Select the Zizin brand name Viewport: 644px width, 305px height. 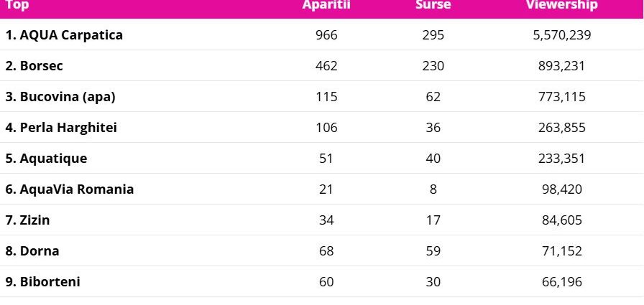click(x=28, y=220)
